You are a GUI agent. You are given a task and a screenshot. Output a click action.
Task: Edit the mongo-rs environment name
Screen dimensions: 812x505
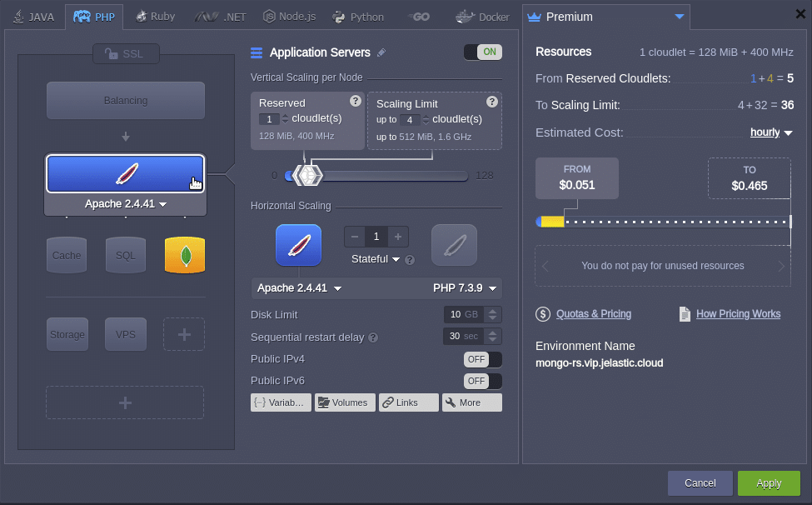point(599,363)
